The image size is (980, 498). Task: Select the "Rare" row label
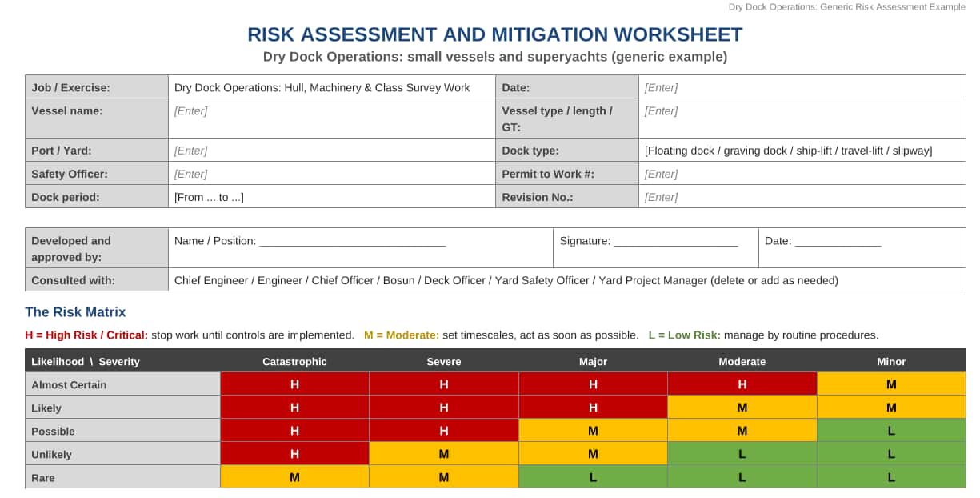[x=122, y=477]
